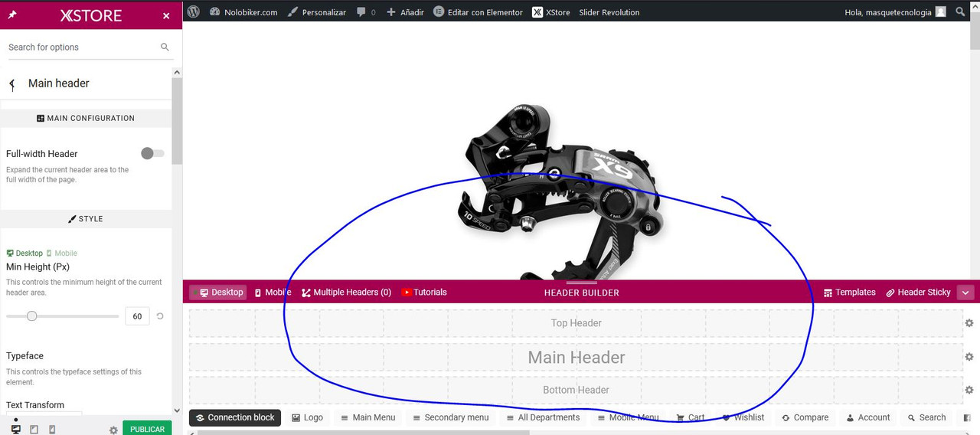Screen dimensions: 980x435
Task: Click the MAIN CONFIGURATION section heading
Action: tap(86, 118)
